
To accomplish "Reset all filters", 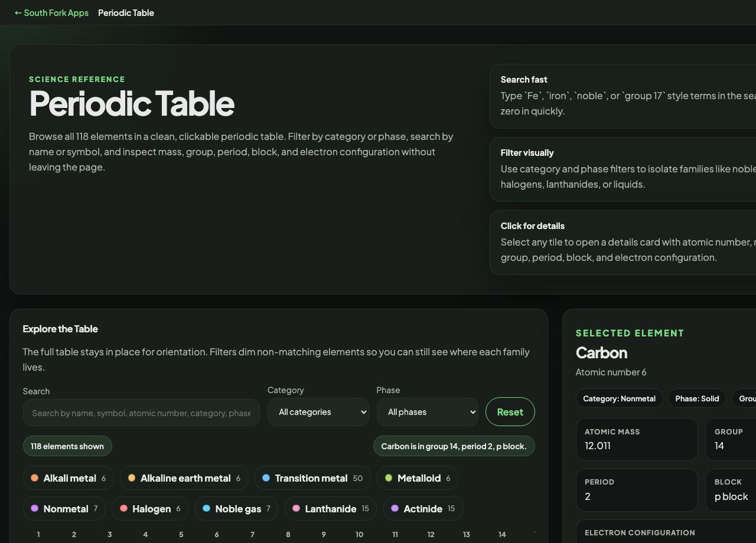I will coord(510,412).
